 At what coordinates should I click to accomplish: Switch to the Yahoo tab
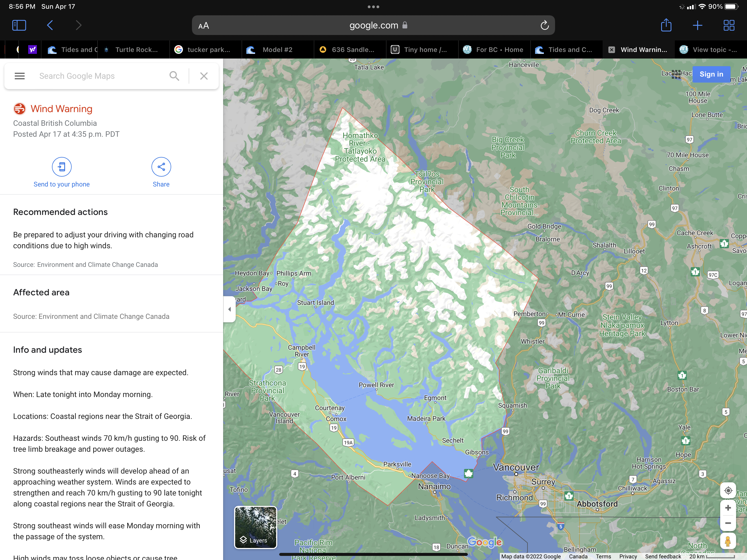(x=33, y=50)
